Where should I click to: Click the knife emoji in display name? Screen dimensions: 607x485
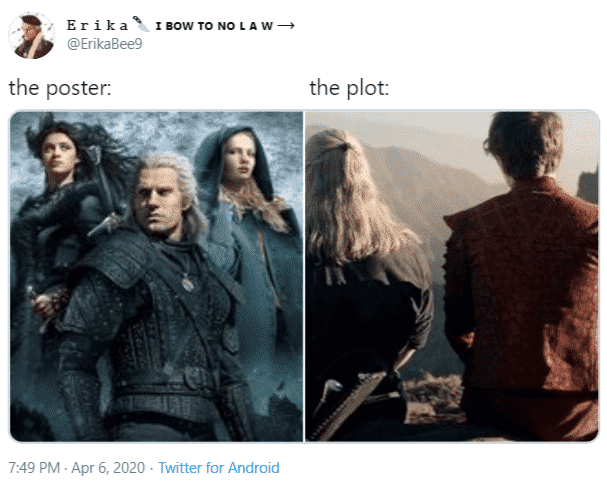coord(141,24)
